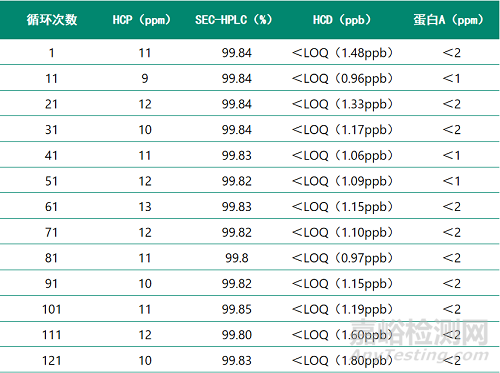Click the SEC-HPLC (%) header
The width and height of the screenshot is (500, 373).
234,20
